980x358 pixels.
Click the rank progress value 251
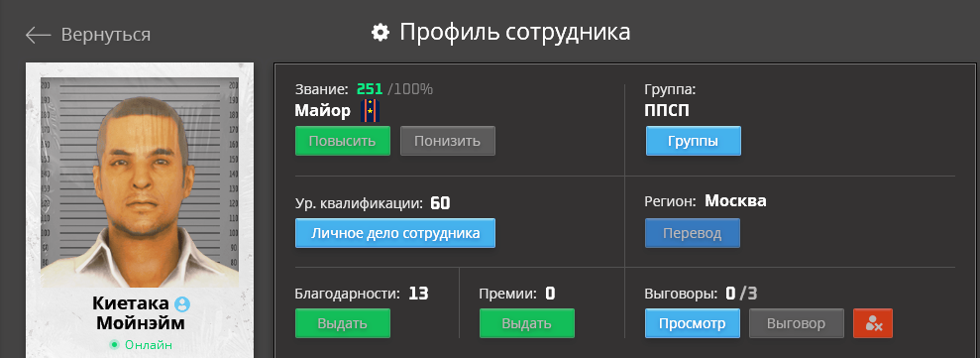[x=370, y=89]
